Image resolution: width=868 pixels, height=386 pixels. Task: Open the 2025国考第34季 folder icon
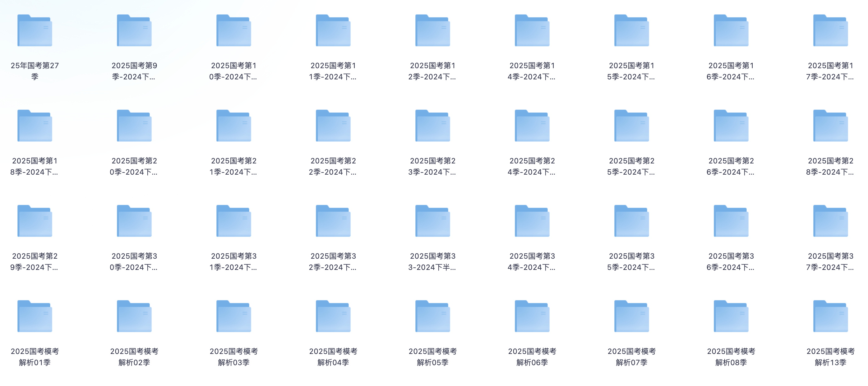pos(532,221)
